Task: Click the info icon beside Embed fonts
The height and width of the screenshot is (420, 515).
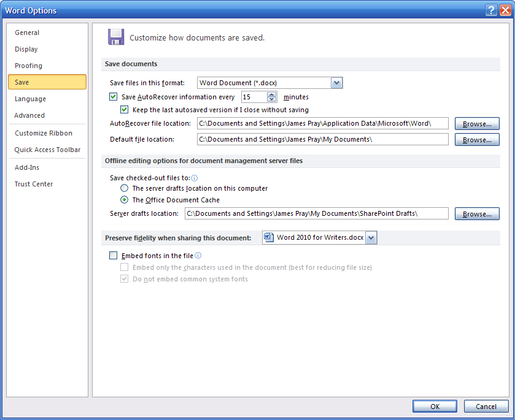Action: pos(198,255)
